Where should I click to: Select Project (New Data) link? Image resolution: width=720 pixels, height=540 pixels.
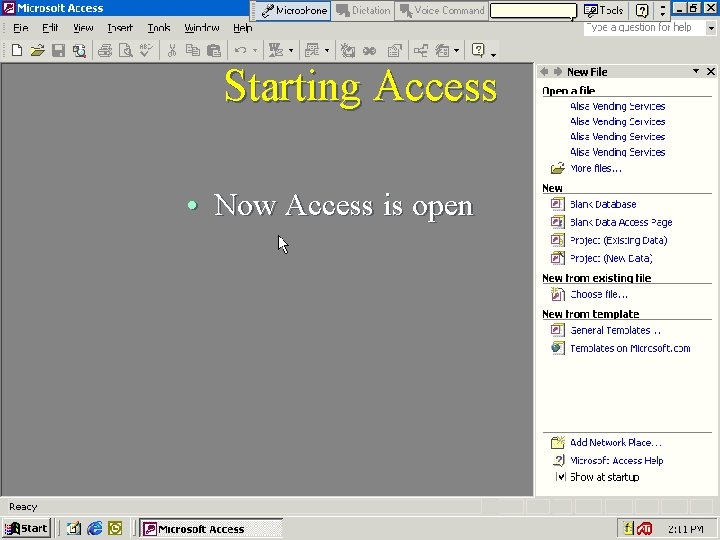click(611, 258)
